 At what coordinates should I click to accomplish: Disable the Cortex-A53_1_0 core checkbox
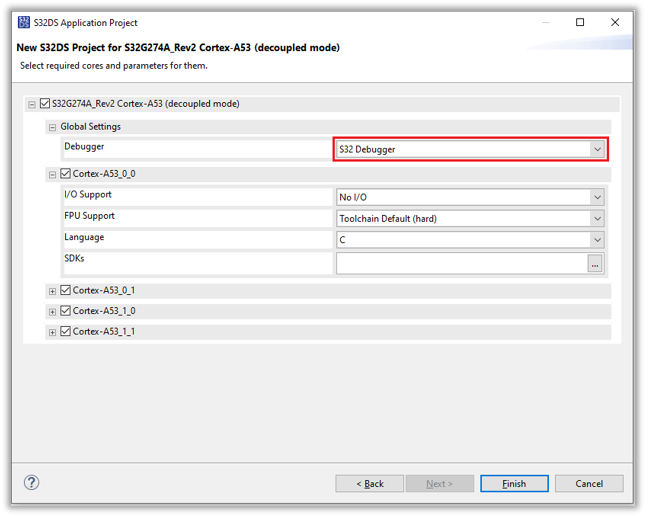66,311
